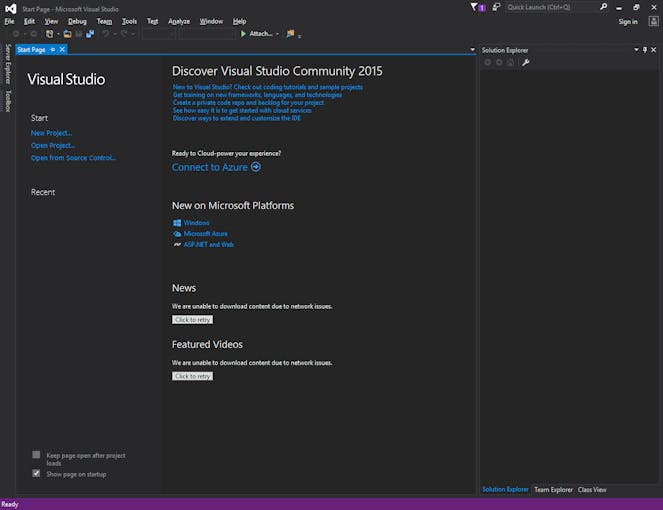Click the New Project link

point(51,133)
